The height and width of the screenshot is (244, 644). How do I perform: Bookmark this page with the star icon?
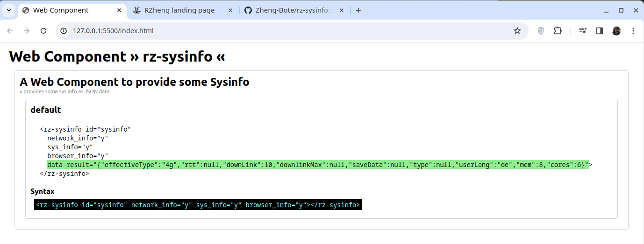517,31
